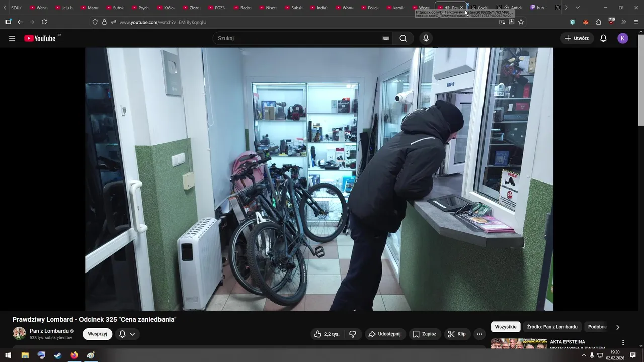The image size is (644, 362).
Task: Open the sidebar toggle in Firefox toolbar
Action: 8,22
